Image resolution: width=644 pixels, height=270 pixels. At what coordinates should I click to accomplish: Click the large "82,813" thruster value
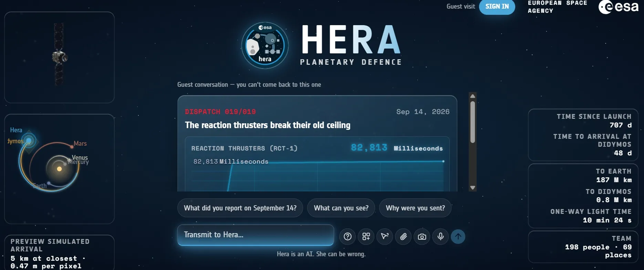pos(369,148)
